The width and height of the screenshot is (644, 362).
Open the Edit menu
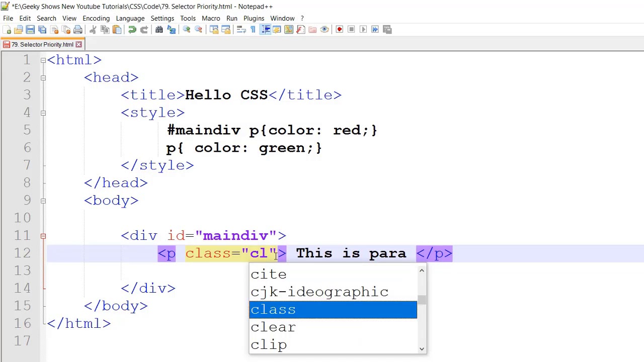click(25, 19)
